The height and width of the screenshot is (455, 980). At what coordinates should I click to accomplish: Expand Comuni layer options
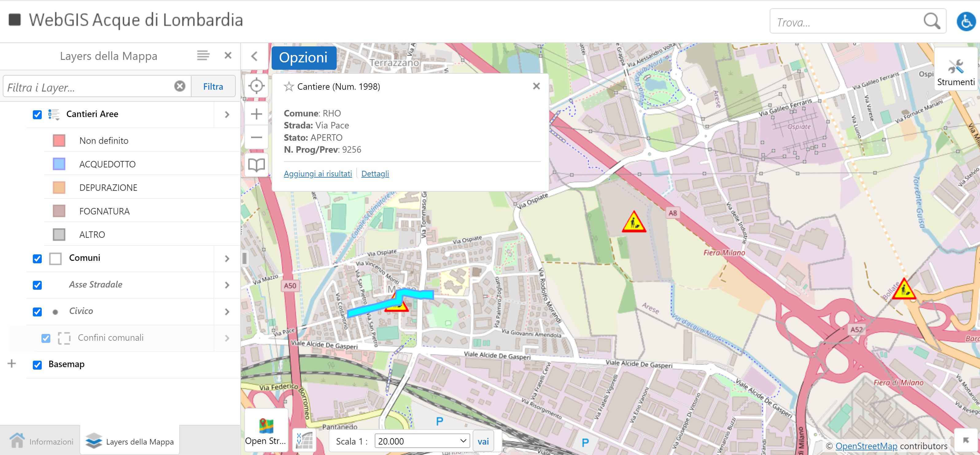(227, 259)
